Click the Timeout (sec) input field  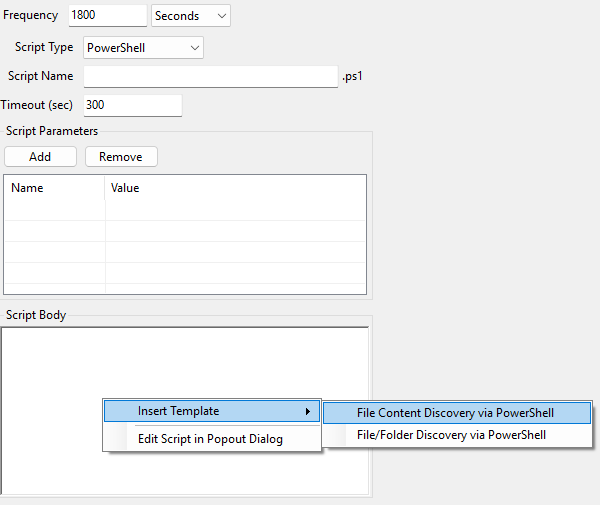point(132,105)
